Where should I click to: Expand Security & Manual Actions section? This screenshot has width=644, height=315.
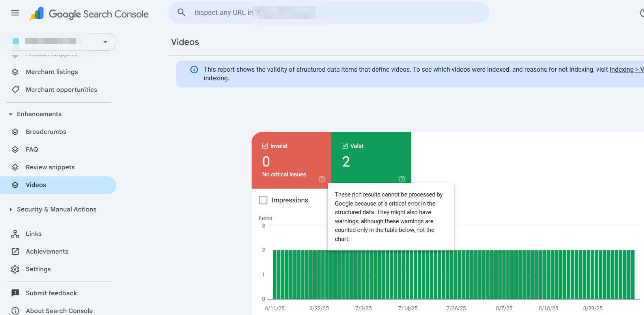(x=11, y=209)
